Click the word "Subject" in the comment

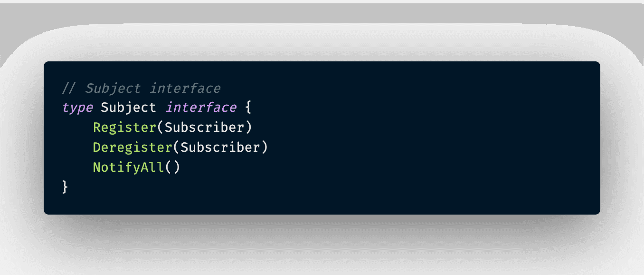coord(113,88)
